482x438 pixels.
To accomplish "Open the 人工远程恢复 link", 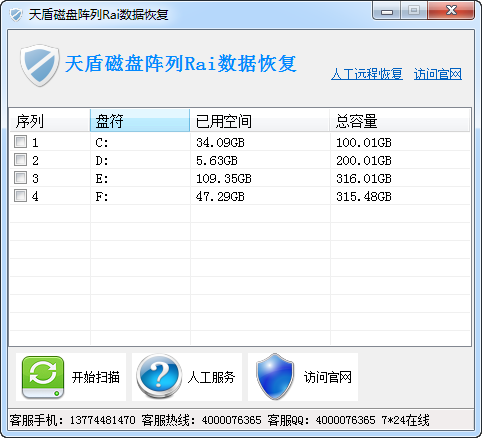I will [367, 74].
